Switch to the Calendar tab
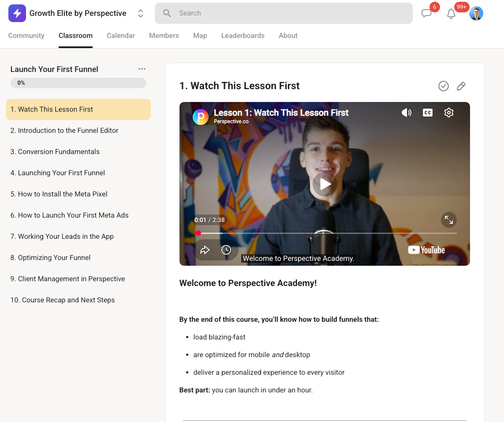 pos(121,35)
